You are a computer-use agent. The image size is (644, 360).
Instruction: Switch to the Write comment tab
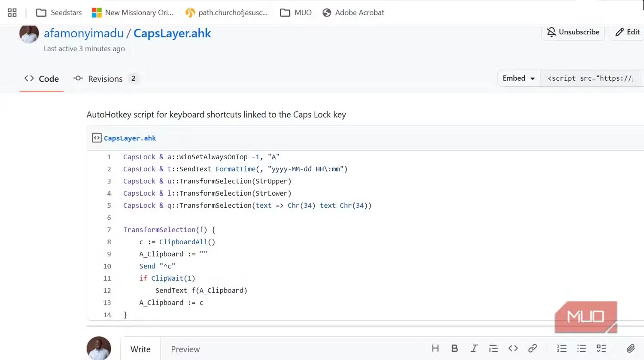(140, 349)
